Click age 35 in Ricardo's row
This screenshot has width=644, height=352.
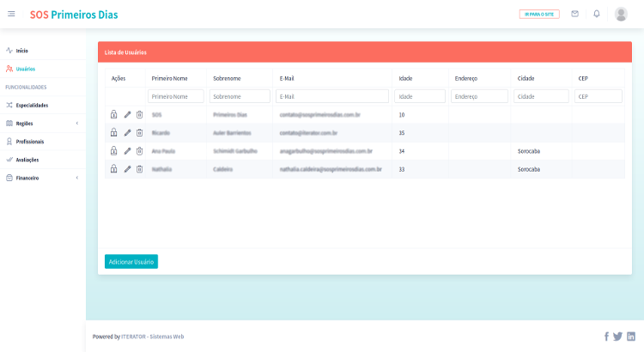[401, 133]
